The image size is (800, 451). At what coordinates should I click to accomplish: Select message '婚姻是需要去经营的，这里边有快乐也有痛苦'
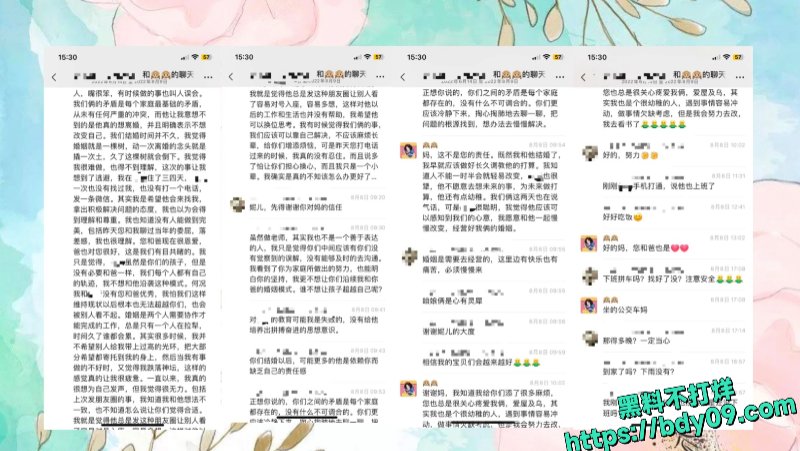(x=490, y=264)
